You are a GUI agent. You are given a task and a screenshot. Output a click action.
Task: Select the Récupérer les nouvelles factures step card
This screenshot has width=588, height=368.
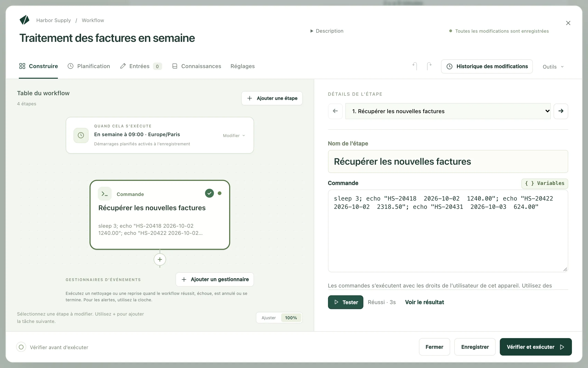(160, 215)
